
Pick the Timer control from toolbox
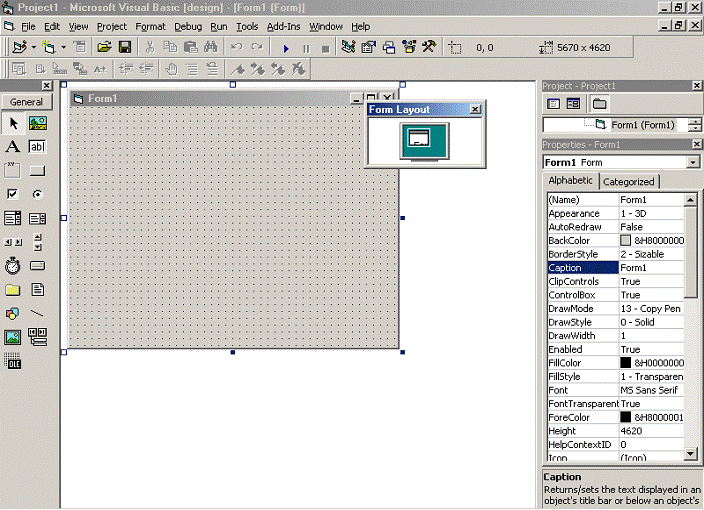click(13, 266)
